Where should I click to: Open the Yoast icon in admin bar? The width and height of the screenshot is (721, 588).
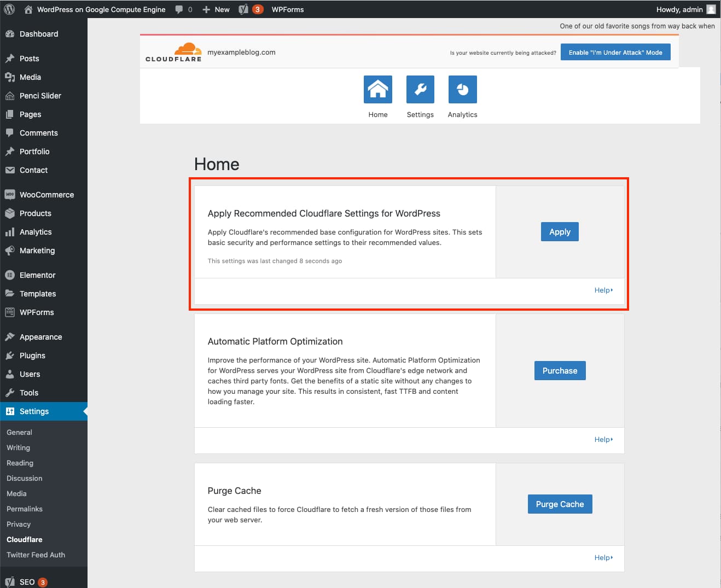click(x=243, y=9)
